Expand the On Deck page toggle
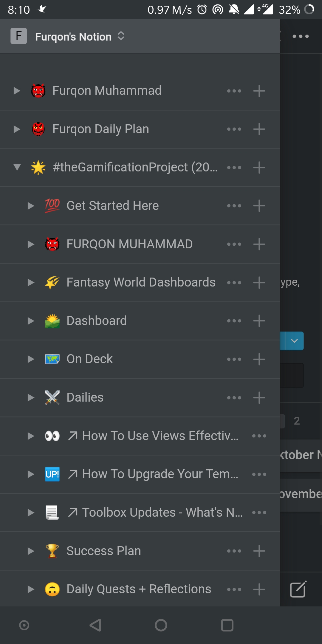The height and width of the screenshot is (644, 322). [x=31, y=359]
